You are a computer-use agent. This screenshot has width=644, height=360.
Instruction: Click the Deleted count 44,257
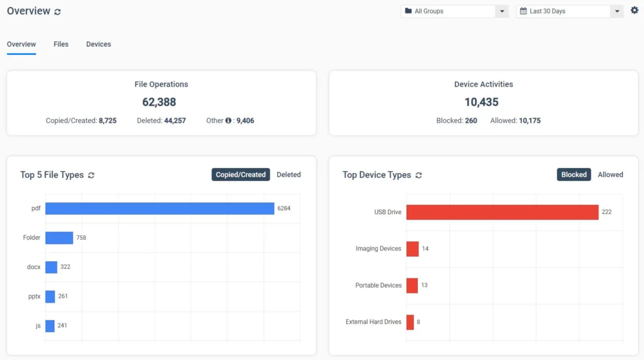coord(175,121)
